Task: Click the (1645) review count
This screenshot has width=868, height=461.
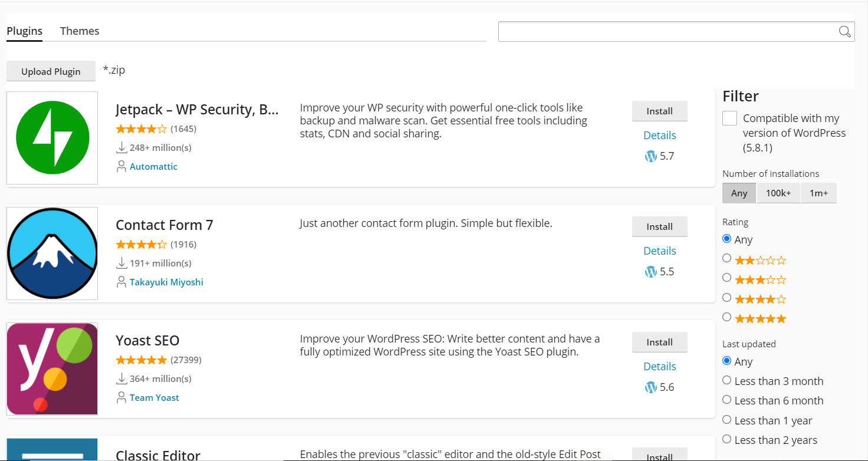Action: click(x=183, y=129)
